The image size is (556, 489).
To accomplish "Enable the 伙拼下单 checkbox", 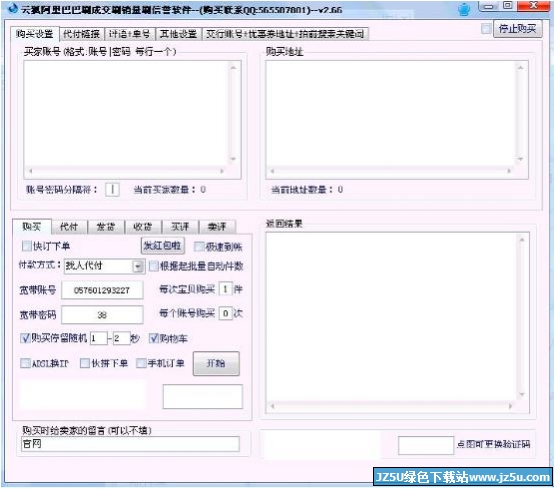I will pyautogui.click(x=85, y=363).
